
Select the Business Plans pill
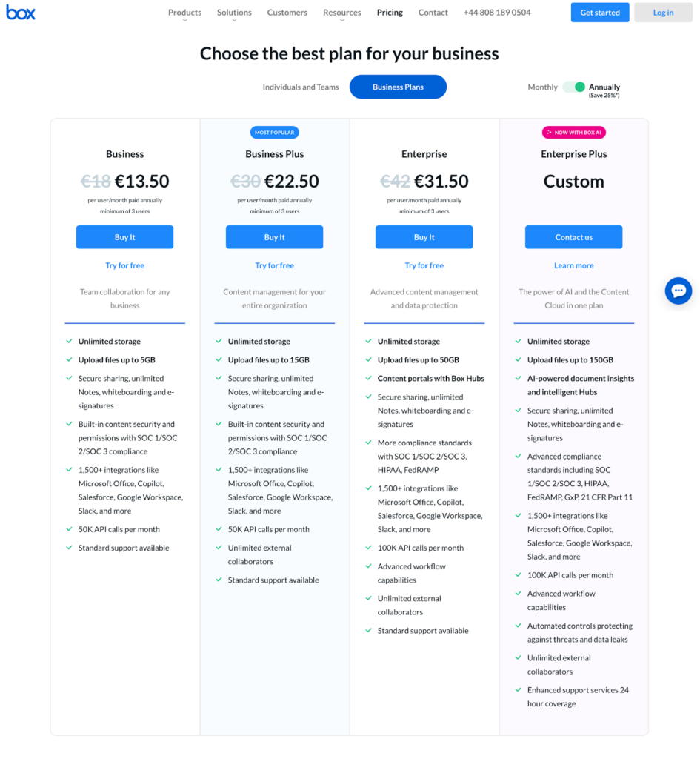point(398,87)
